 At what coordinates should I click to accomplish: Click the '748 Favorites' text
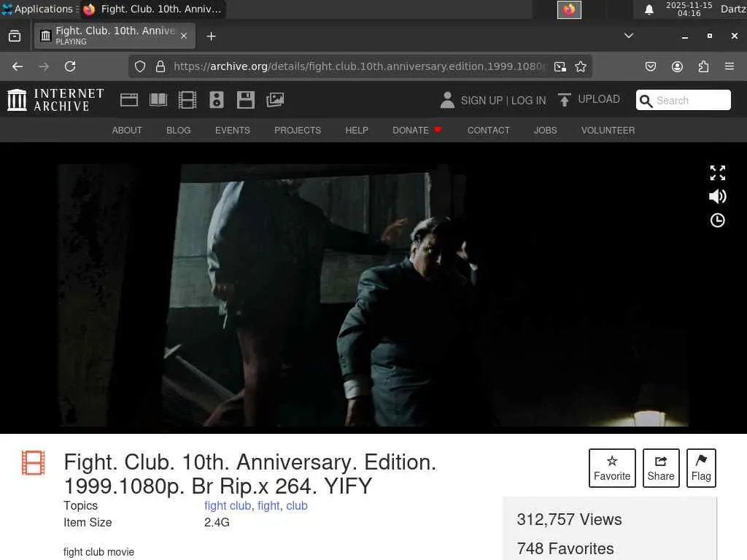point(565,548)
